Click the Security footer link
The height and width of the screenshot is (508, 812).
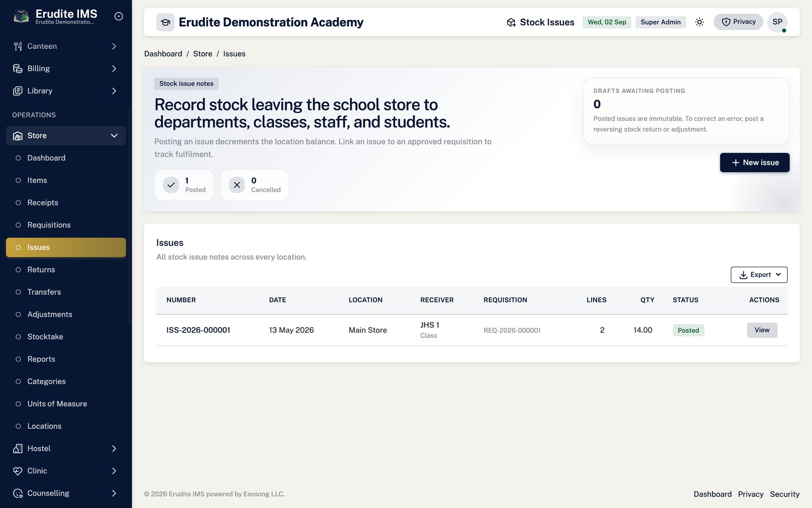[x=785, y=494]
